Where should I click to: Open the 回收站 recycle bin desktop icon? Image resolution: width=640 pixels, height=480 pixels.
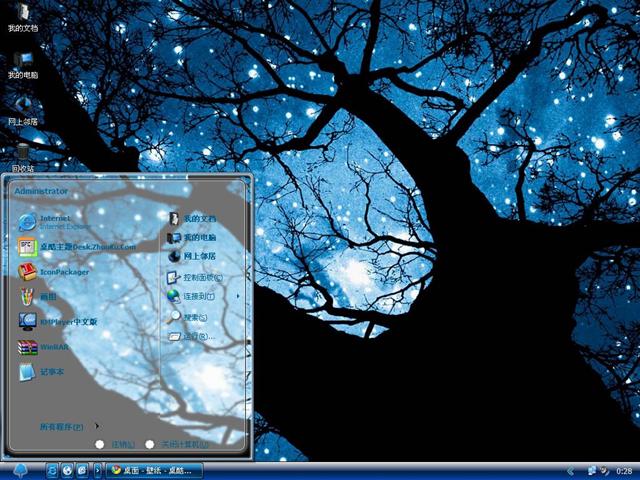coord(23,157)
